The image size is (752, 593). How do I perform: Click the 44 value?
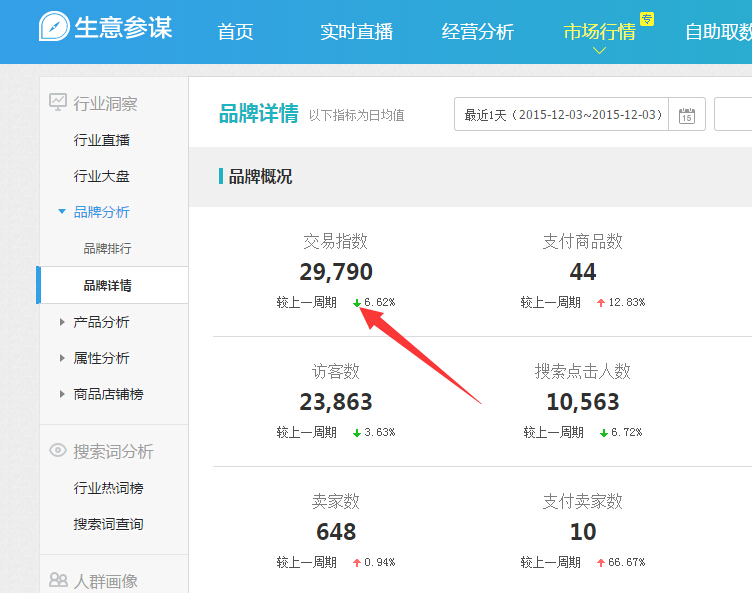[x=583, y=272]
